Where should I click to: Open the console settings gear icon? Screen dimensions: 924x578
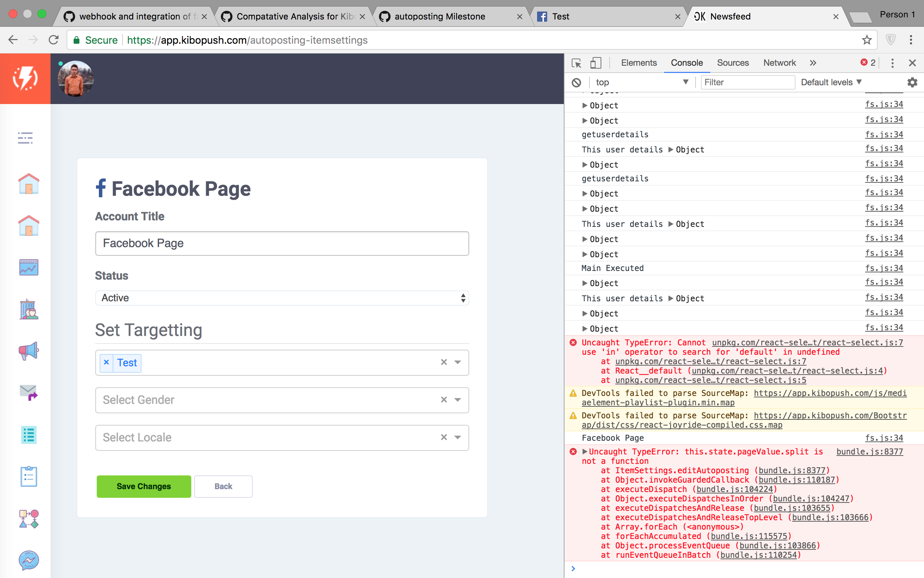click(912, 82)
